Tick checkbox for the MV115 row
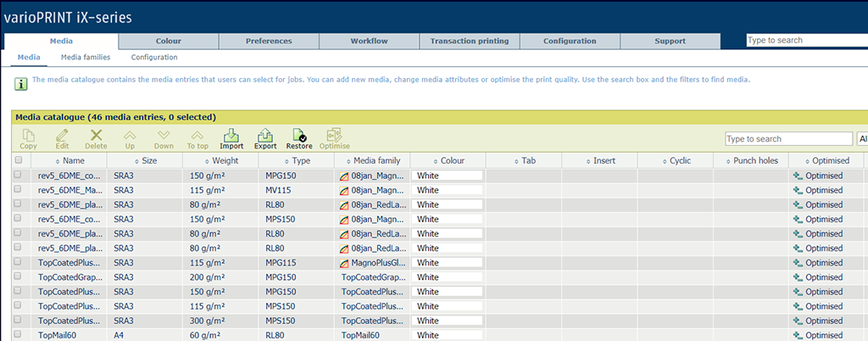This screenshot has width=868, height=341. [x=18, y=189]
